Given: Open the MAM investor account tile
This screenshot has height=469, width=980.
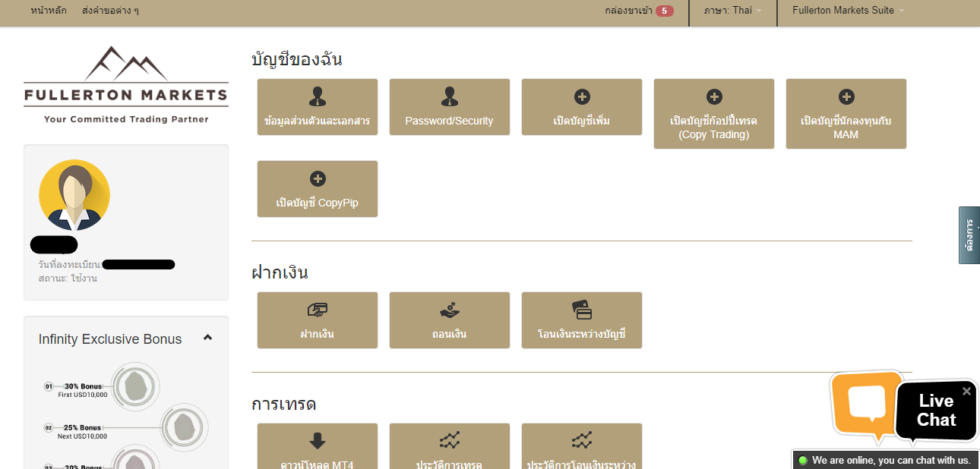Looking at the screenshot, I should click(x=846, y=114).
